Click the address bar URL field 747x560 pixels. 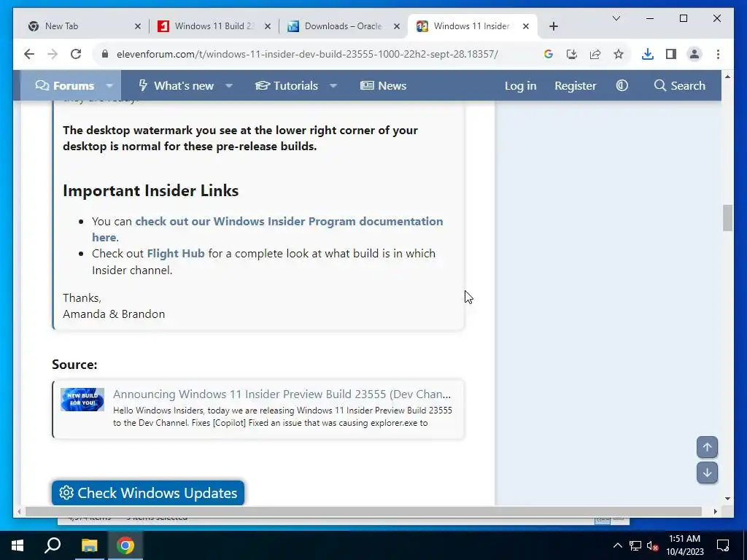click(x=307, y=54)
